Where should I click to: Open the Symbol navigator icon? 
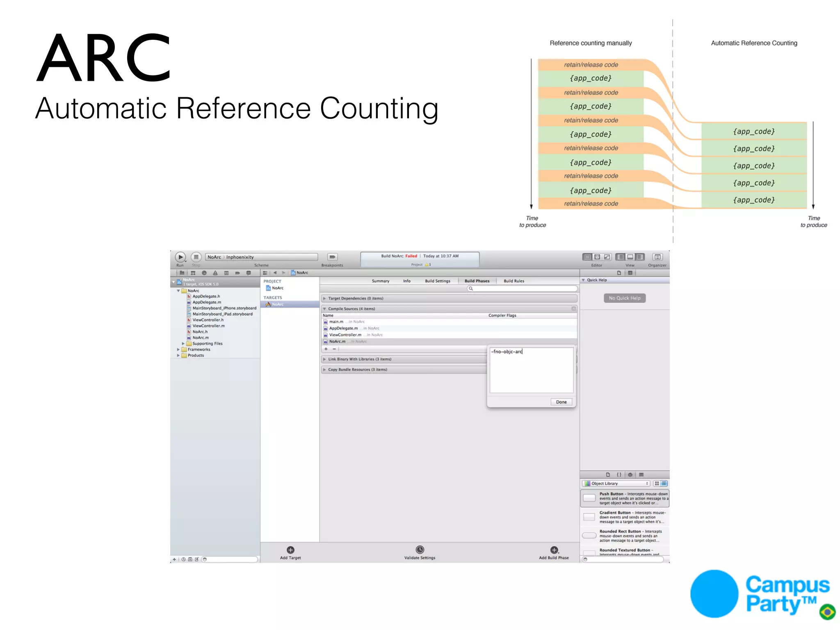(x=193, y=273)
